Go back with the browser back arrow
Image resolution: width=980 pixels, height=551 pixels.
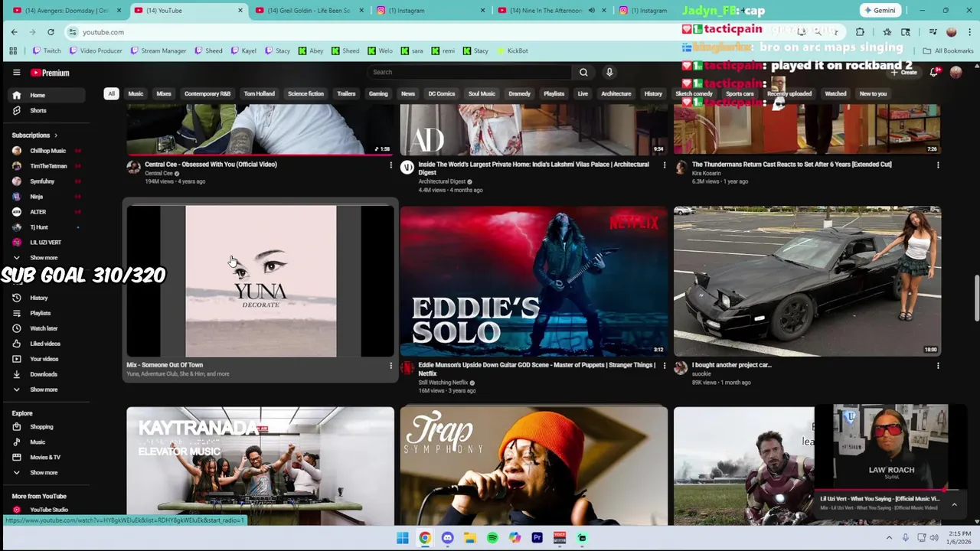(x=14, y=32)
